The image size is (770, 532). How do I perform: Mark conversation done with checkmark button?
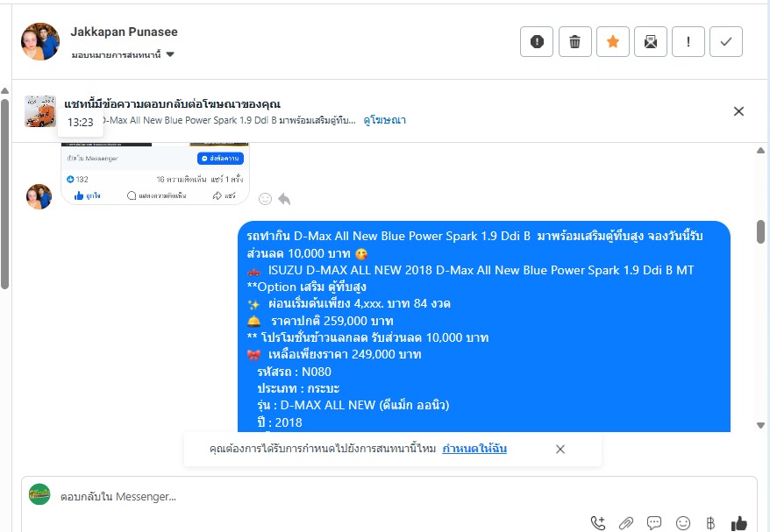[x=726, y=42]
